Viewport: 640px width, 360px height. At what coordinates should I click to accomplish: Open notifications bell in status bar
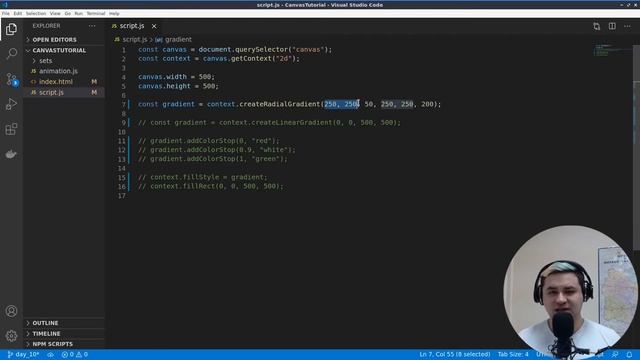[629, 354]
